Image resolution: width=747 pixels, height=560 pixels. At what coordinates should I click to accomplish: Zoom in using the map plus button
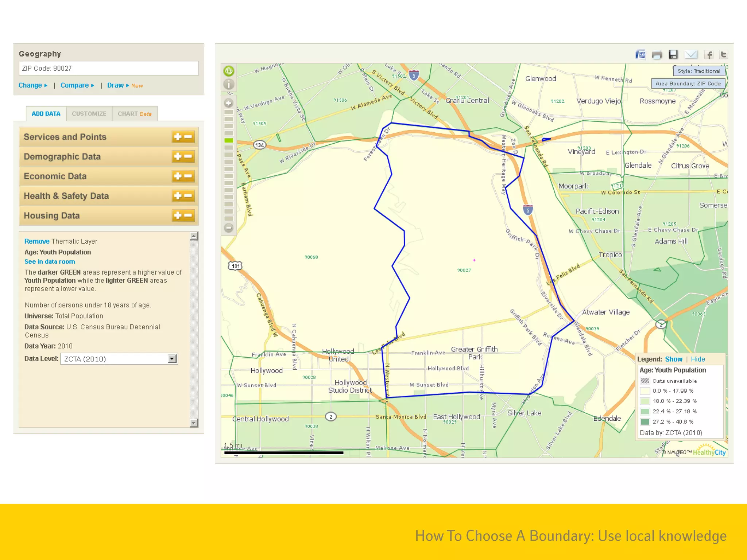click(x=229, y=103)
